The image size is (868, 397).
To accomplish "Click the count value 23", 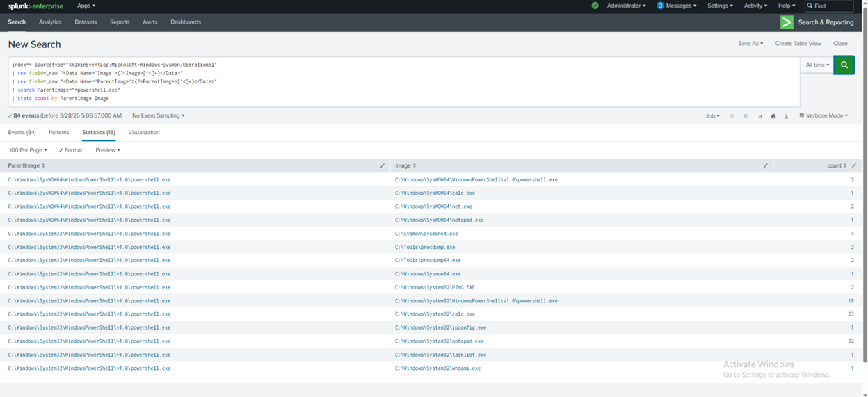I will [x=851, y=314].
